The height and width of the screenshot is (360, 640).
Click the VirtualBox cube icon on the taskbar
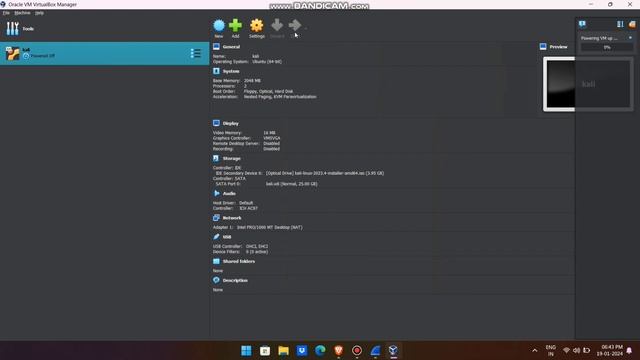[393, 351]
